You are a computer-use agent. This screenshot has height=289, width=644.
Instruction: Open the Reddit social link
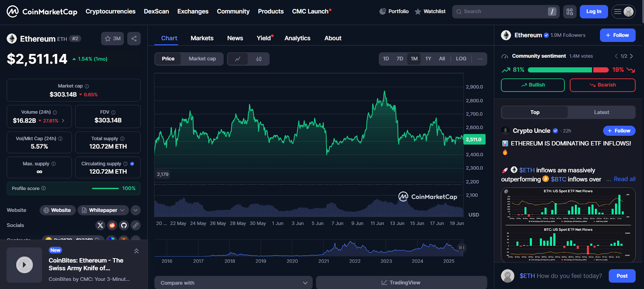click(x=112, y=225)
